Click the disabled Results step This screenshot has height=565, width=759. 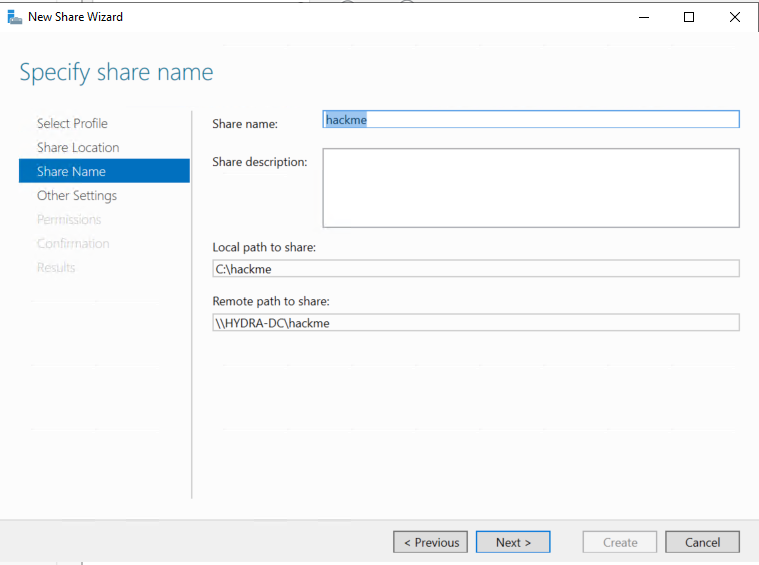[x=56, y=267]
